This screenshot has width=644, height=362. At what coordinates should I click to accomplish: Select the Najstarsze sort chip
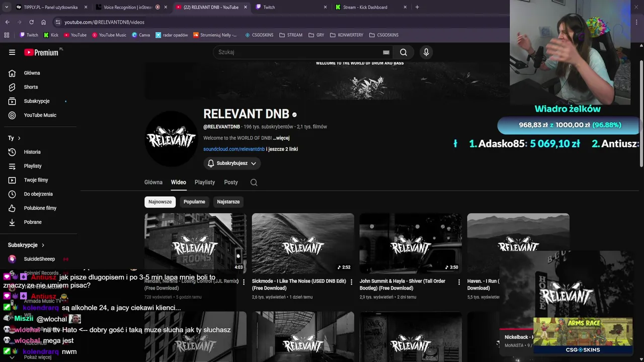[x=228, y=202]
